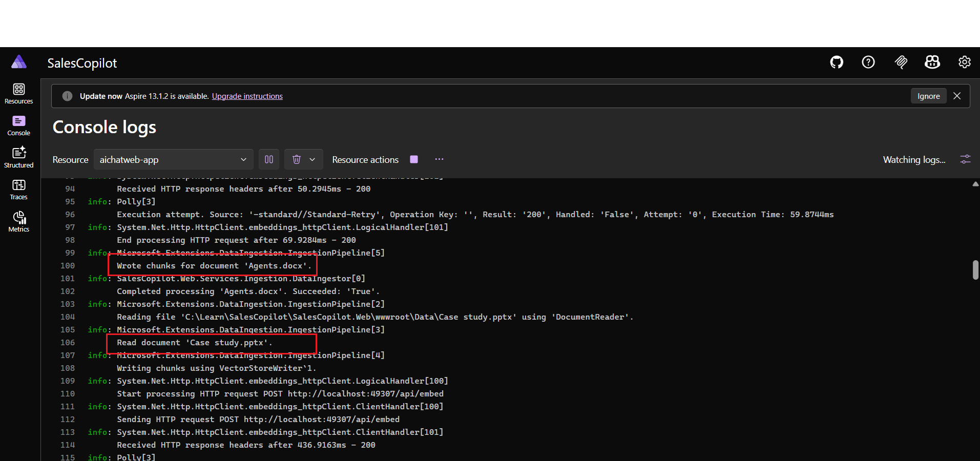Switch to Structured logs view
980x461 pixels.
(18, 157)
